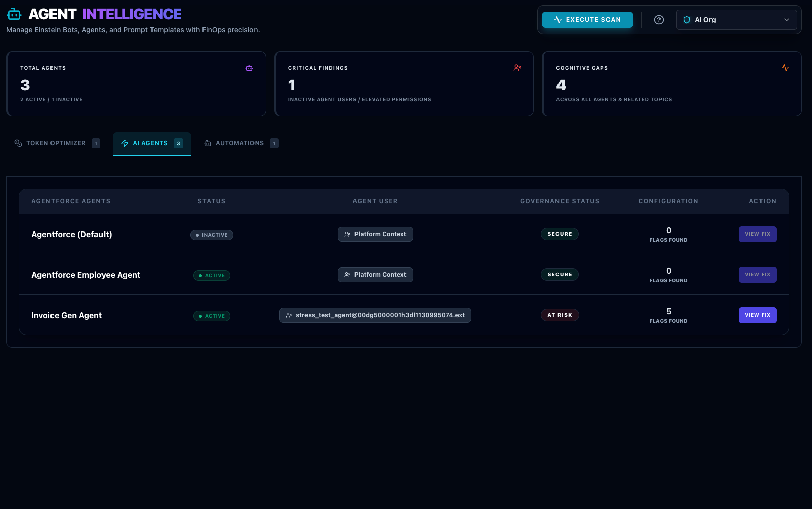The width and height of the screenshot is (812, 509).
Task: Click the Secure badge for Agentforce (Default)
Action: pos(560,234)
